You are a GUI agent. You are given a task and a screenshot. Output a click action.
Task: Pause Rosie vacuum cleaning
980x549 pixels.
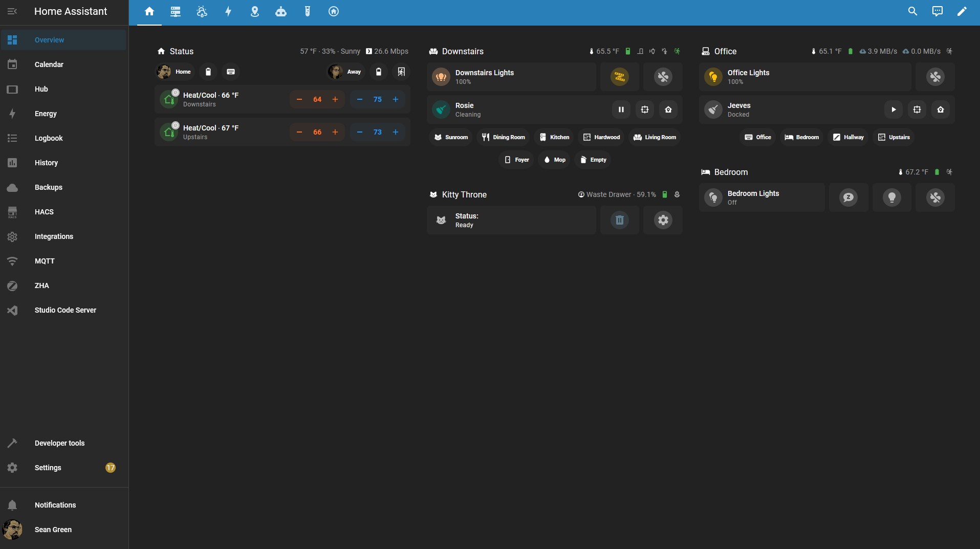click(x=621, y=109)
